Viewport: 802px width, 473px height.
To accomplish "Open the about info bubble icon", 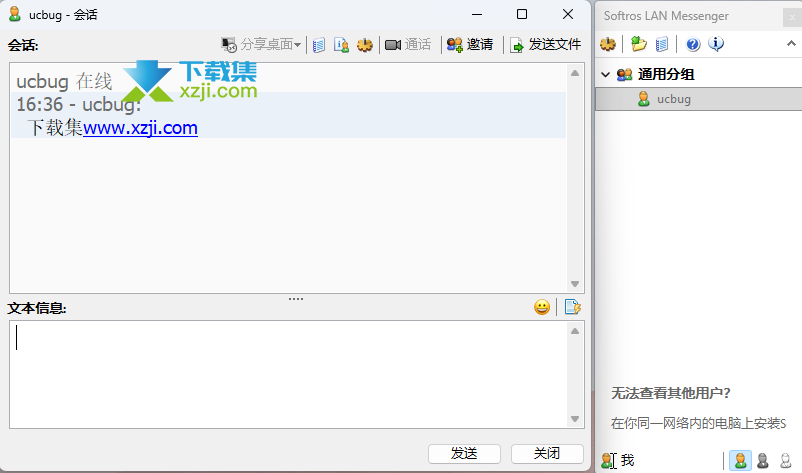I will point(716,44).
